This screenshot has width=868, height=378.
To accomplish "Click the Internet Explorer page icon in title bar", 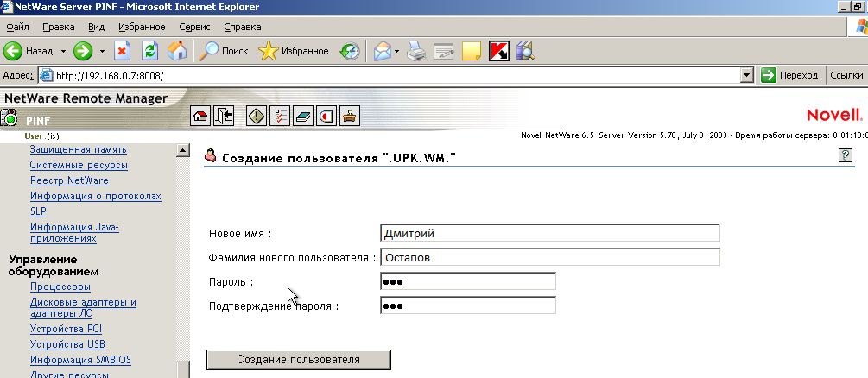I will pos(7,7).
